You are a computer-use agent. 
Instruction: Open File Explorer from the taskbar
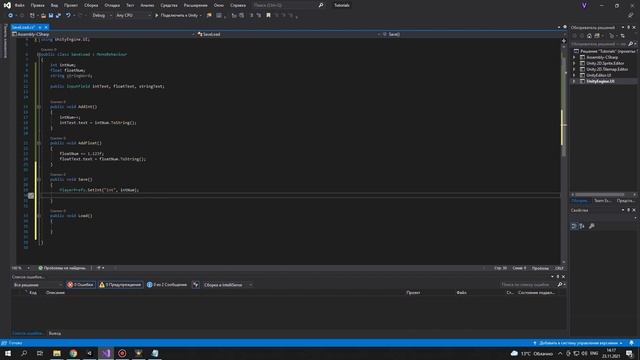pos(57,353)
